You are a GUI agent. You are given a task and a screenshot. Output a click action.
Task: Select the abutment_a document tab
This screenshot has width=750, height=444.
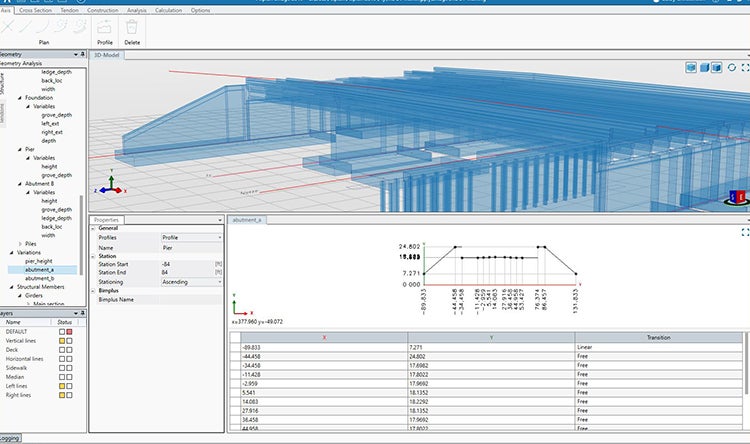tap(247, 220)
